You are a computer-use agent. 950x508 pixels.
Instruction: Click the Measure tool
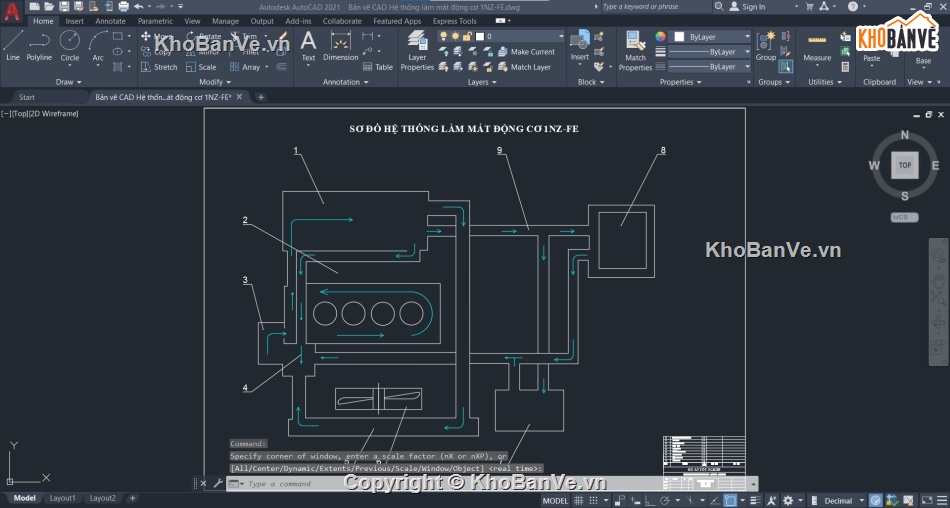pos(817,47)
